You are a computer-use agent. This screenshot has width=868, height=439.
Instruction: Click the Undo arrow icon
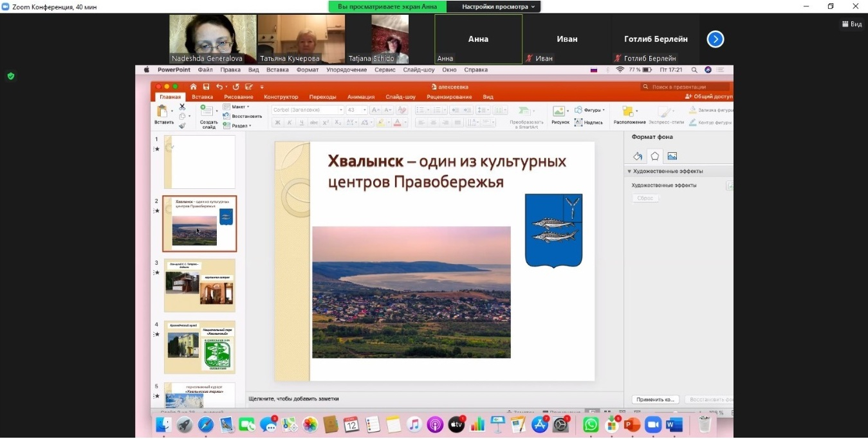click(x=219, y=87)
